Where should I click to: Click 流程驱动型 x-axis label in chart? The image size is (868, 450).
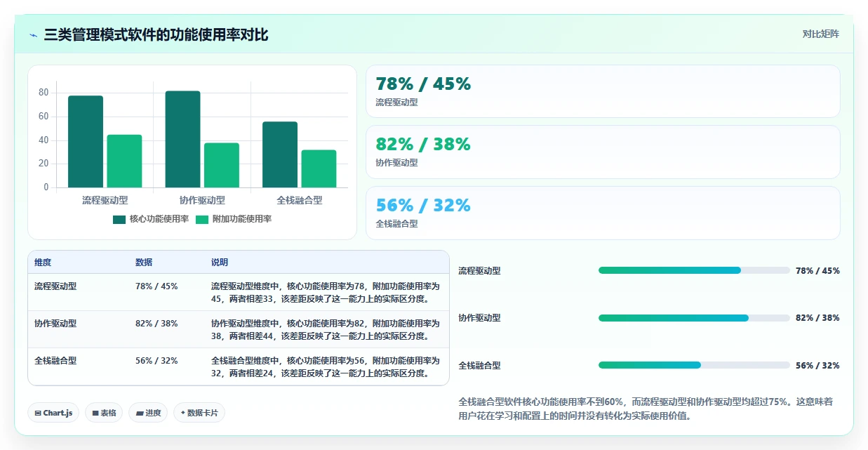coord(105,200)
